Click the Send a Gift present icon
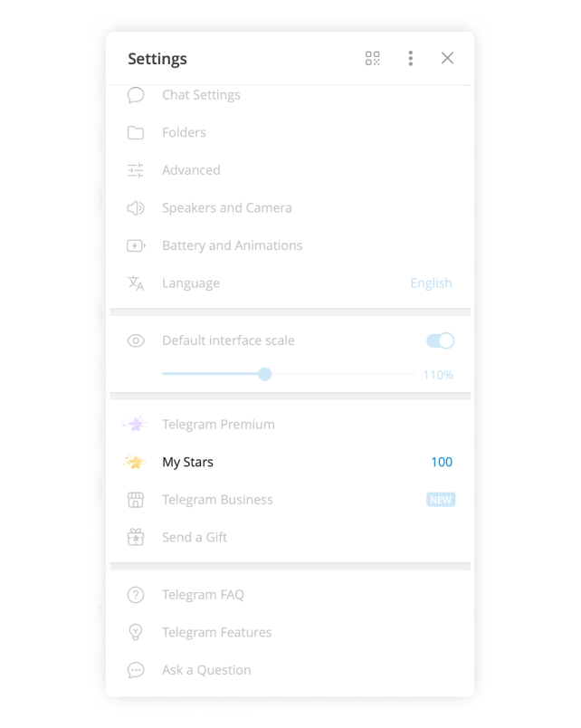581x728 pixels. [136, 537]
